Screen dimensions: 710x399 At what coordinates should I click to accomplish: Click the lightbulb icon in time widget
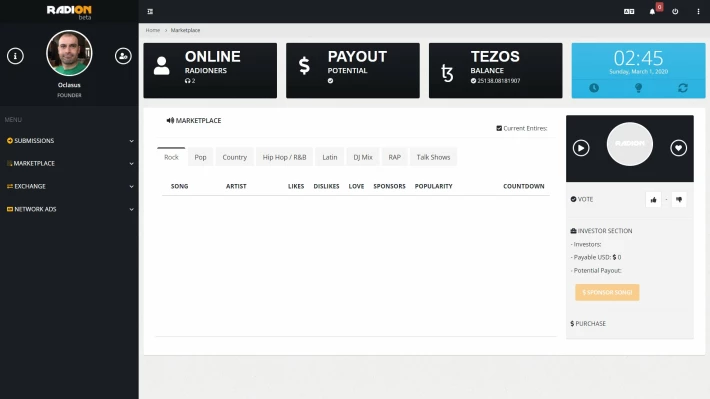tap(638, 88)
